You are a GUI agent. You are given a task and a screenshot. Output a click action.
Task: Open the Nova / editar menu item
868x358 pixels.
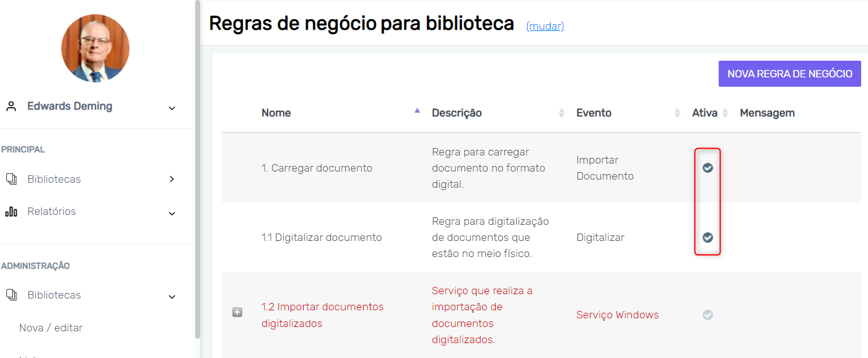coord(51,328)
